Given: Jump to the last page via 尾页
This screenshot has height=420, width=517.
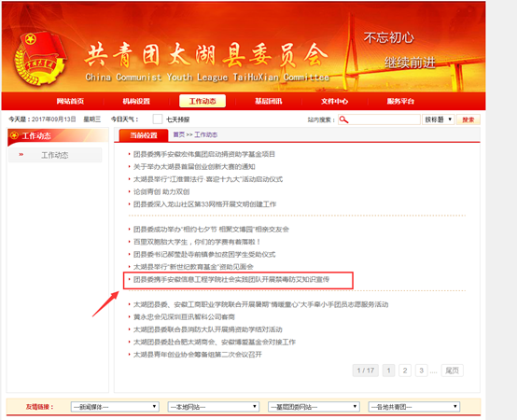Looking at the screenshot, I should point(452,371).
